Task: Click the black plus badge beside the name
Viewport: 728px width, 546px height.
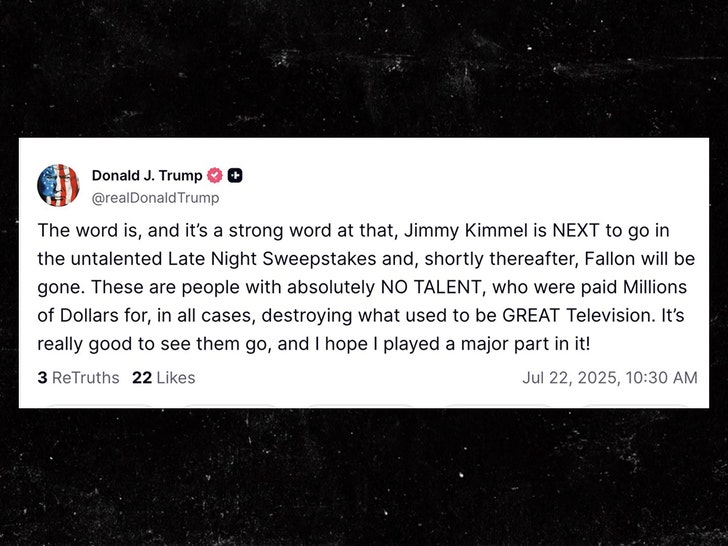Action: 235,176
